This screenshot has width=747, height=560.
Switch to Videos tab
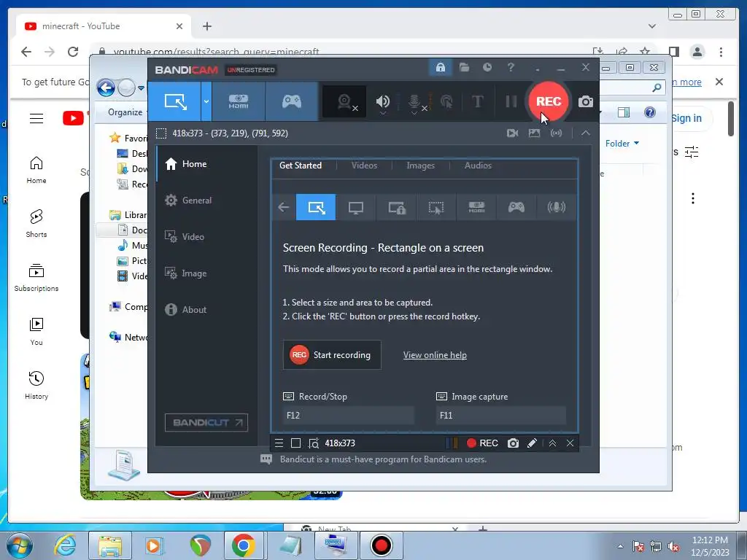pos(364,166)
